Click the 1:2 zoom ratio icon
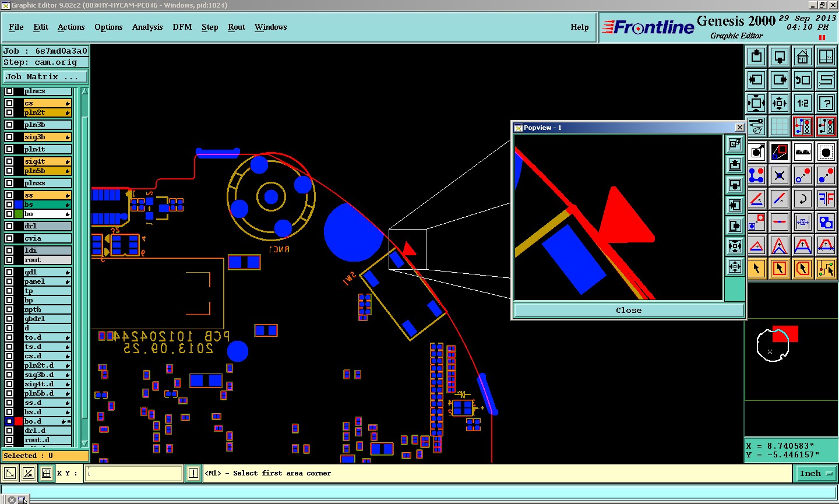This screenshot has width=839, height=504. tap(803, 103)
